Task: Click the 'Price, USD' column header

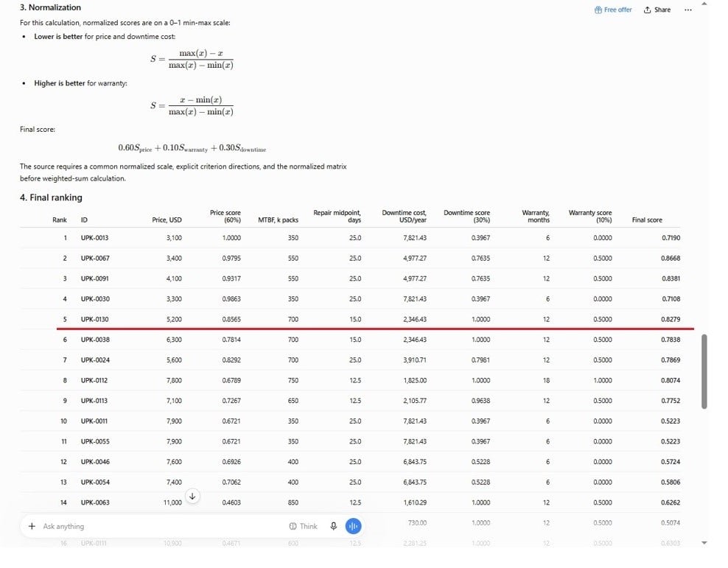Action: tap(167, 220)
